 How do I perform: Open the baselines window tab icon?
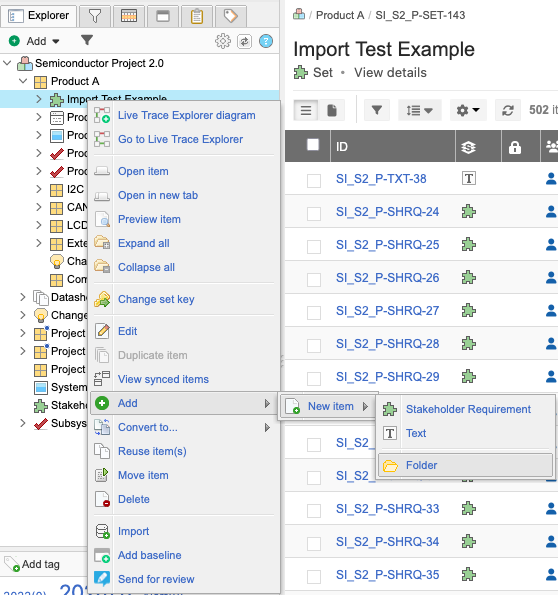click(163, 16)
